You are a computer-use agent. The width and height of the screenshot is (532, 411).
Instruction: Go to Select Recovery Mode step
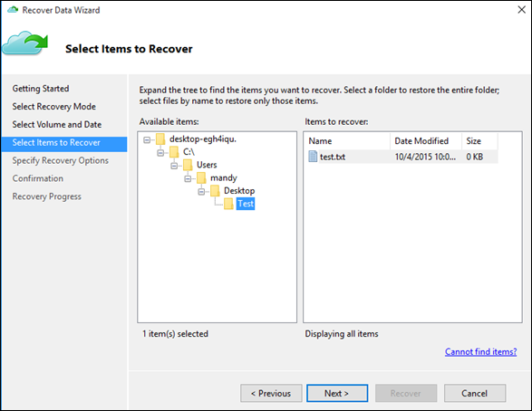(54, 107)
